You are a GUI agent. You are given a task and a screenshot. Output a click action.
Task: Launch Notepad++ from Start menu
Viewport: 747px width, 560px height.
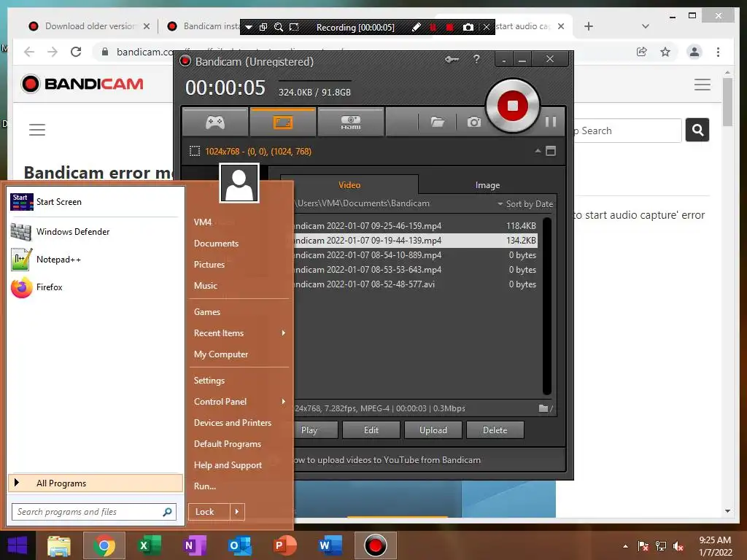tap(96, 260)
